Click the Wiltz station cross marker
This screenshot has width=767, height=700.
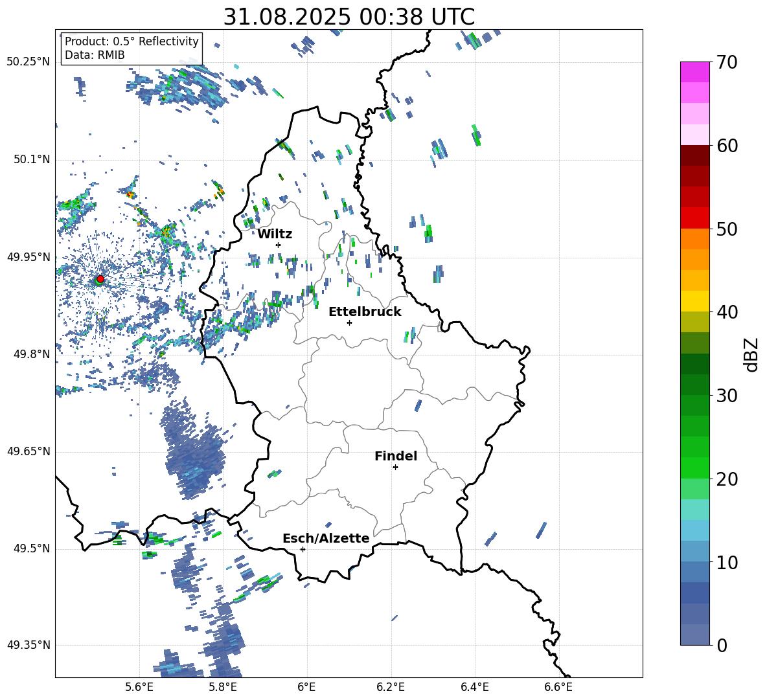click(x=279, y=245)
